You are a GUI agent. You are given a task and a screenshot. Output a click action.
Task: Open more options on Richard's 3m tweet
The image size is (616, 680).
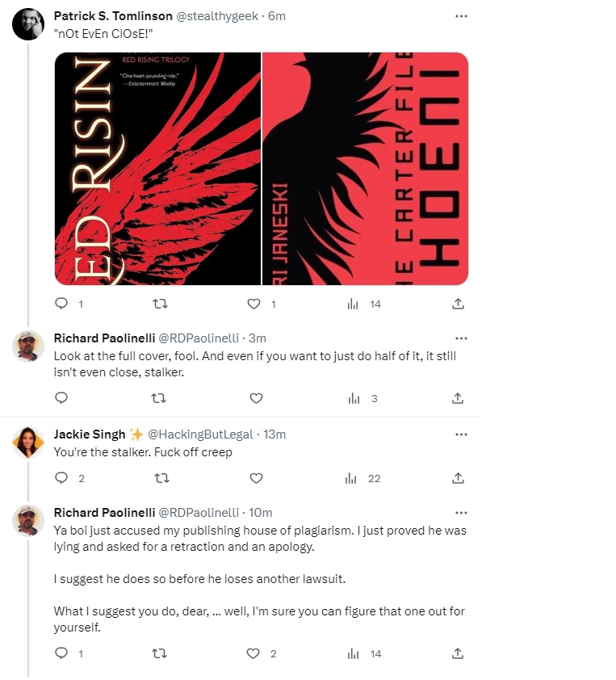pyautogui.click(x=461, y=338)
